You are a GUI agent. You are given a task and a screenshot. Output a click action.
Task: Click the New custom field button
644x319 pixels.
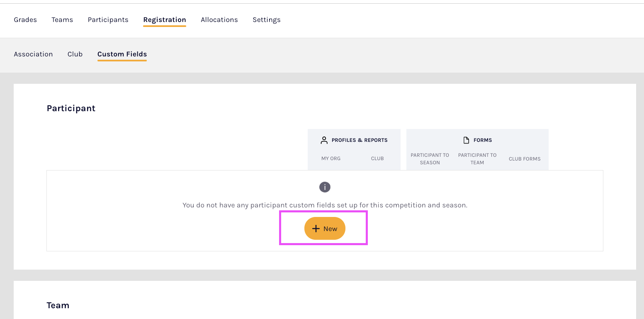click(x=325, y=229)
